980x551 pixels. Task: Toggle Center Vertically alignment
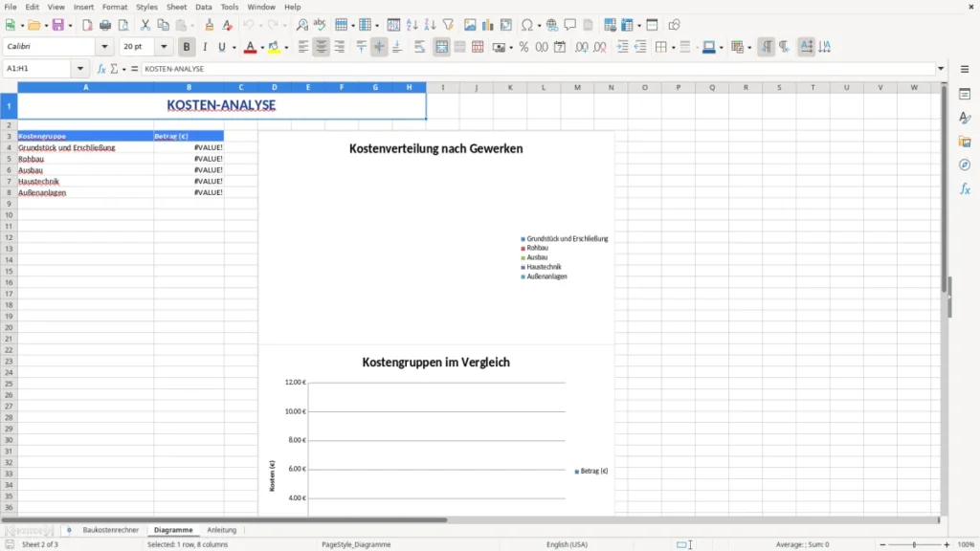379,47
